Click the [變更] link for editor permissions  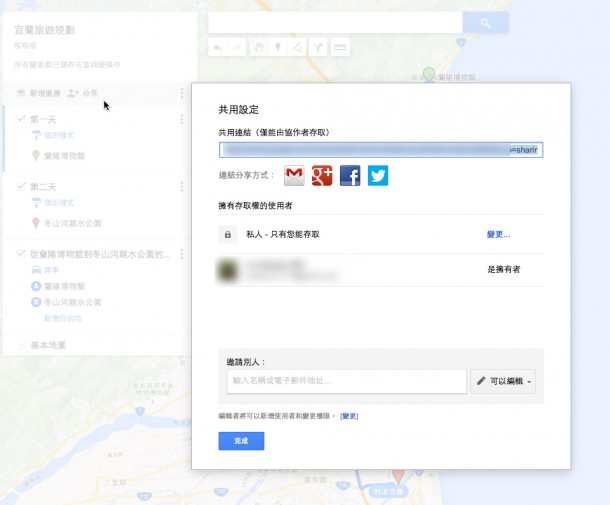pos(349,416)
